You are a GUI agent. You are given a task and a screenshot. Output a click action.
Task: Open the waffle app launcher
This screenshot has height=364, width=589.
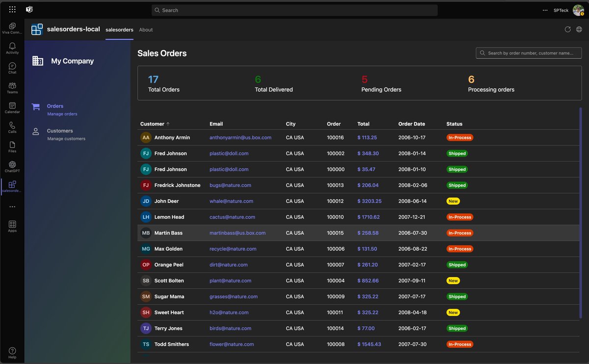(x=12, y=8)
